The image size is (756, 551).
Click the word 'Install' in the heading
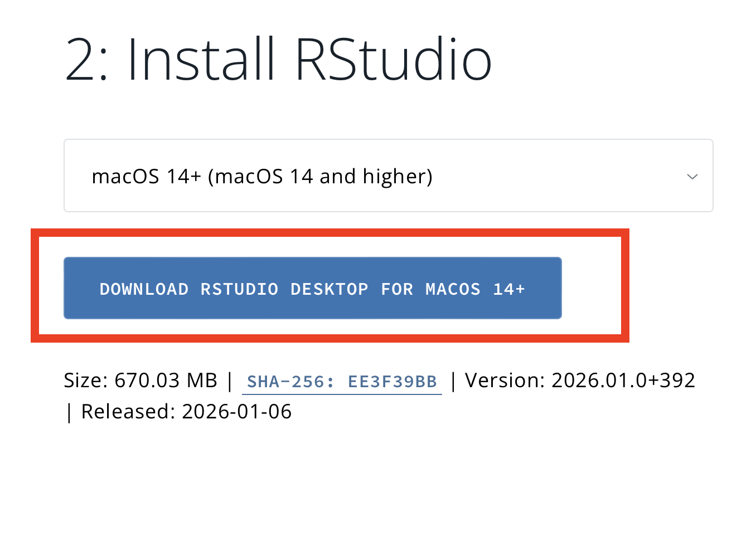pos(201,60)
